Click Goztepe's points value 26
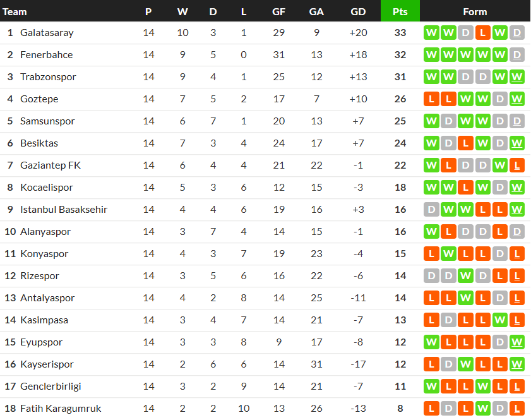This screenshot has width=531, height=420. [400, 99]
